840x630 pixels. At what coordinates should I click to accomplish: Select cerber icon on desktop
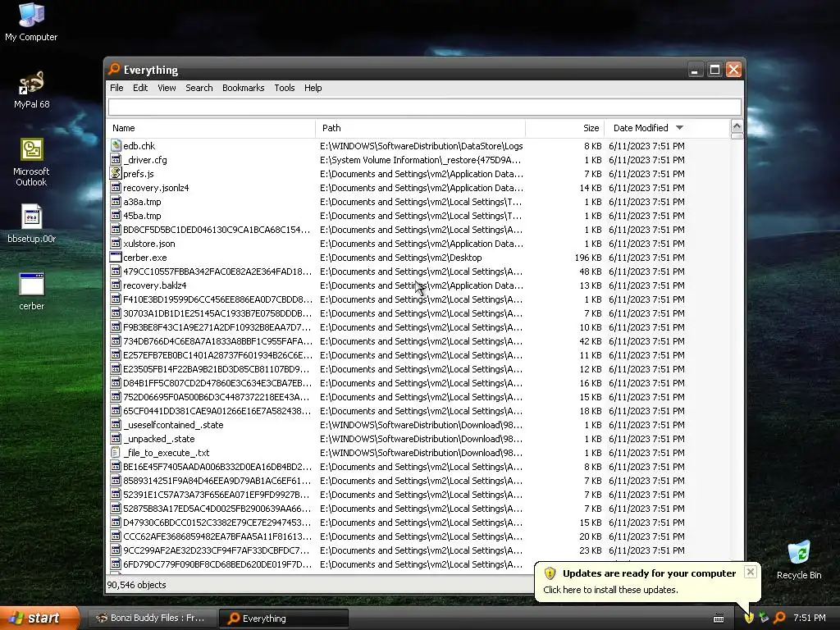pyautogui.click(x=31, y=292)
